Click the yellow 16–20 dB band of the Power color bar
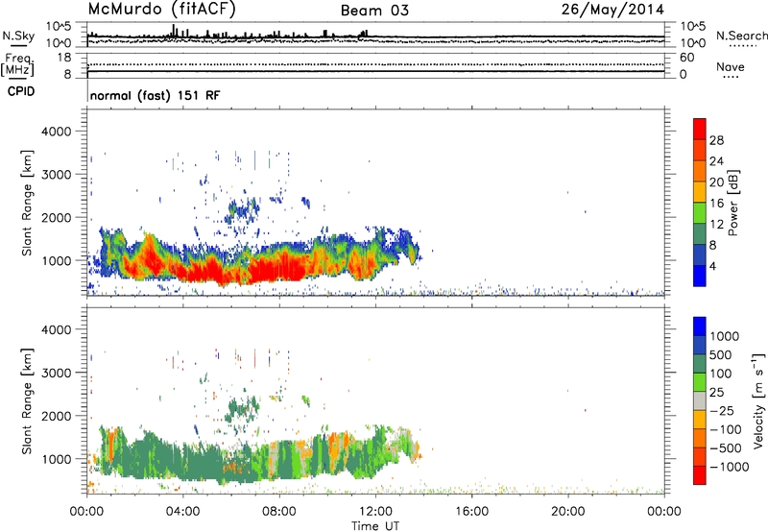 pyautogui.click(x=700, y=192)
